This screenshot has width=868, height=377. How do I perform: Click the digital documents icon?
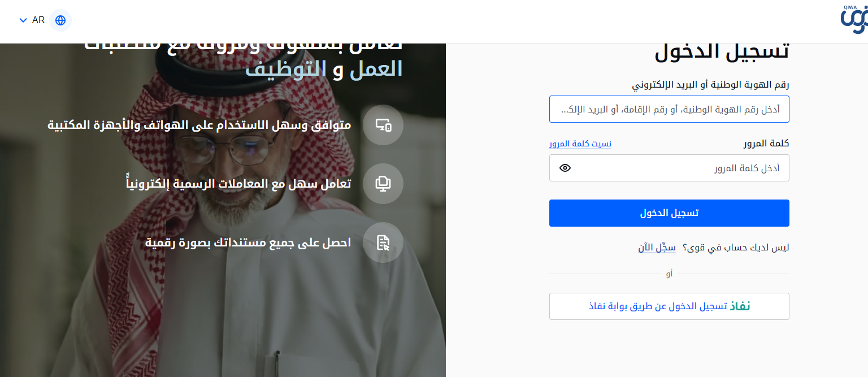pos(383,242)
